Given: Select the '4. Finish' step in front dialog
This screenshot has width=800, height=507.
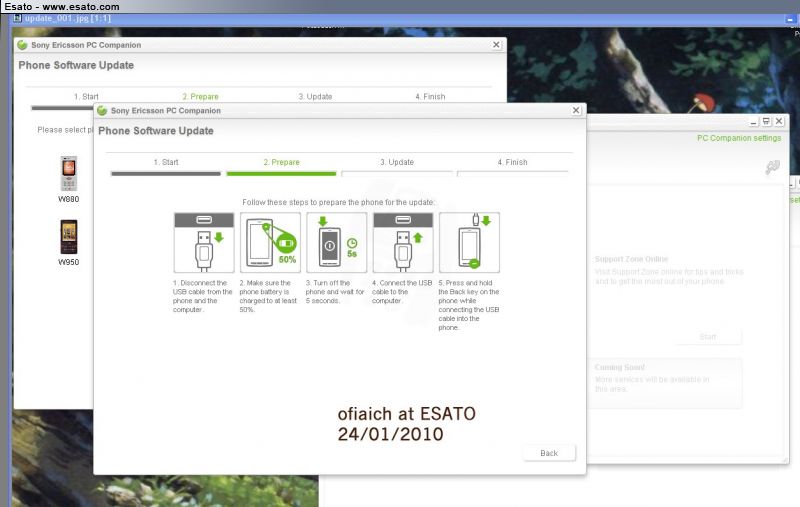Looking at the screenshot, I should 512,162.
